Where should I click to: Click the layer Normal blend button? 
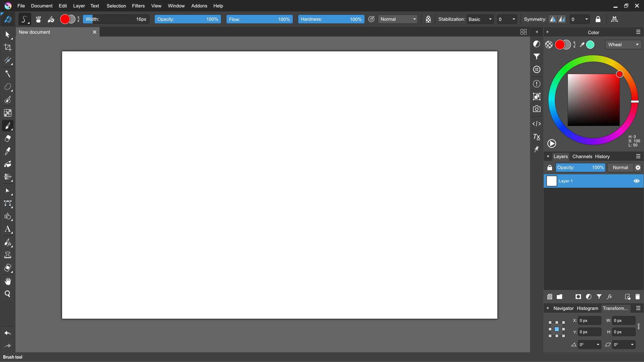tap(620, 168)
